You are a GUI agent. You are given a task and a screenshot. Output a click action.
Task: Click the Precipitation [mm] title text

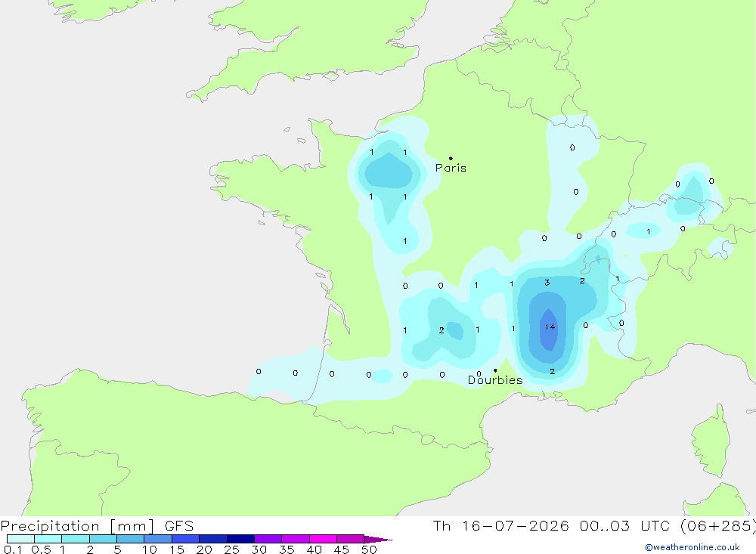78,526
